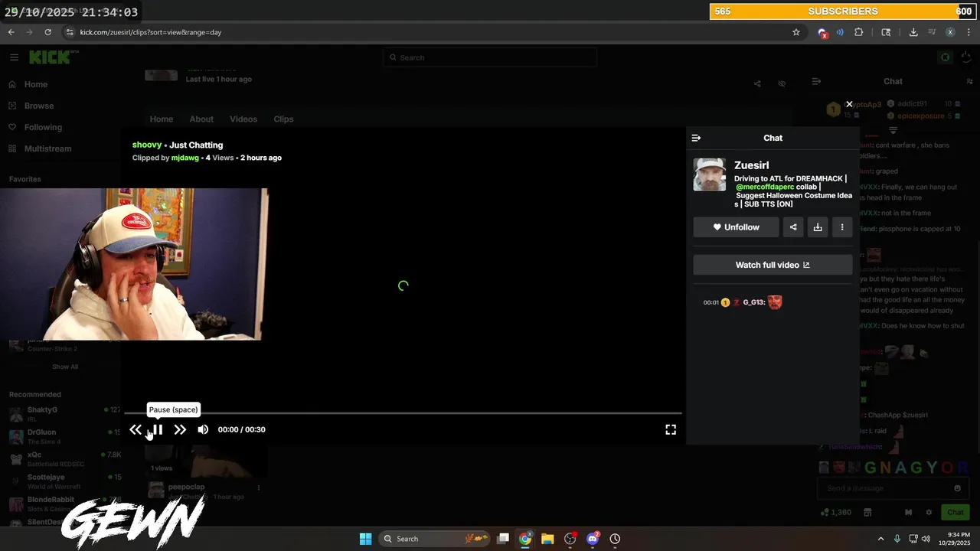Open browser Extensions puzzle icon
Viewport: 980px width, 551px height.
858,32
